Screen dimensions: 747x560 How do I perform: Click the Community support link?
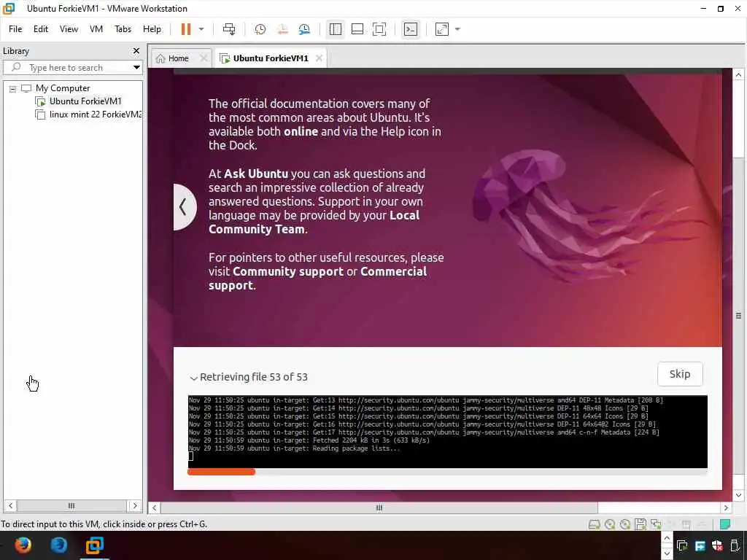(287, 271)
